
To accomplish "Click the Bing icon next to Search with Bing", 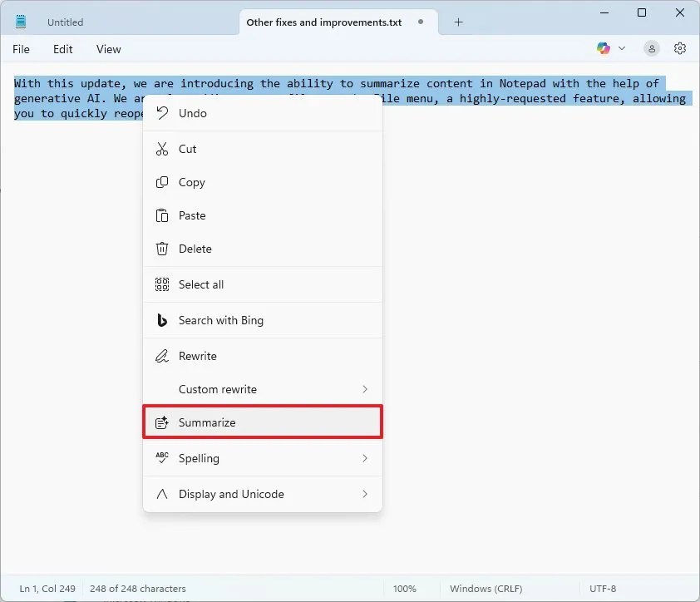I will tap(162, 320).
